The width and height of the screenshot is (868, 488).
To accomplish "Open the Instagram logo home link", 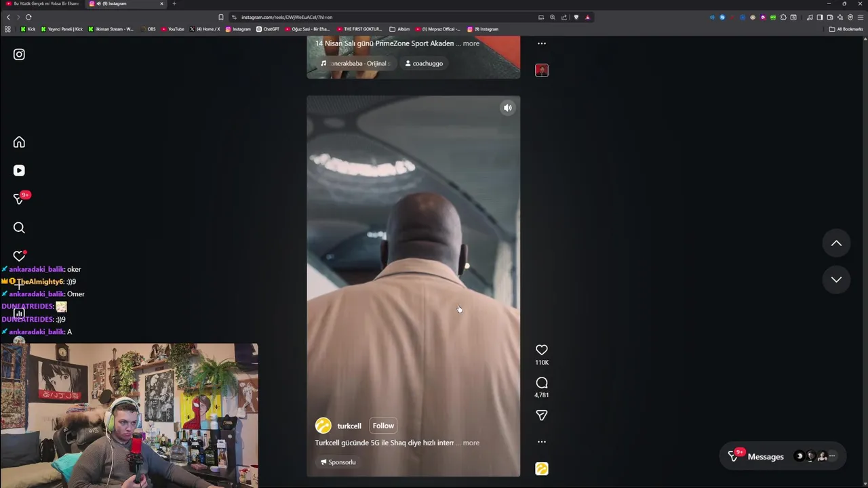I will tap(19, 54).
